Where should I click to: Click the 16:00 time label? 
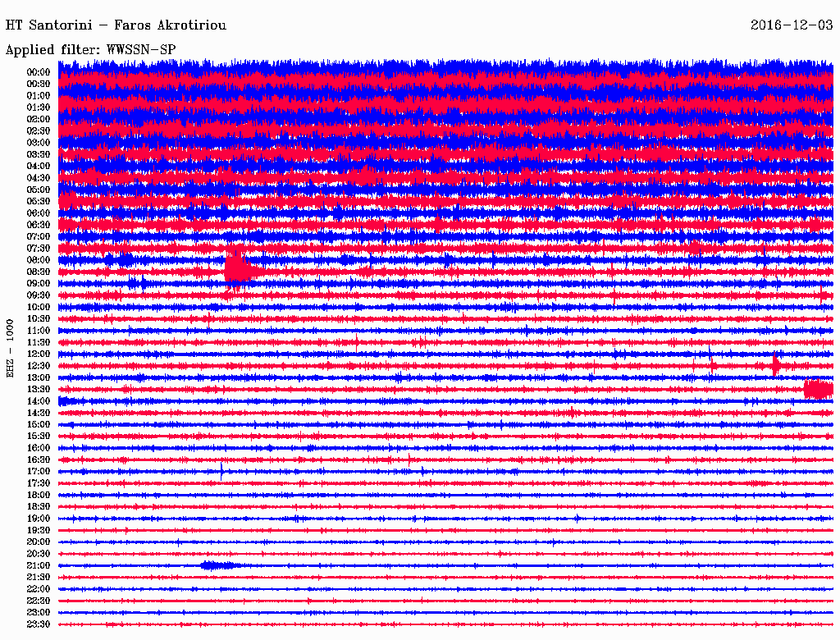[x=39, y=448]
